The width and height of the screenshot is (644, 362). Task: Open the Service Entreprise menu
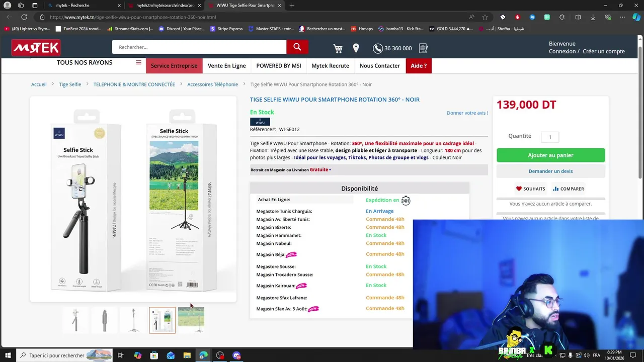click(x=174, y=66)
